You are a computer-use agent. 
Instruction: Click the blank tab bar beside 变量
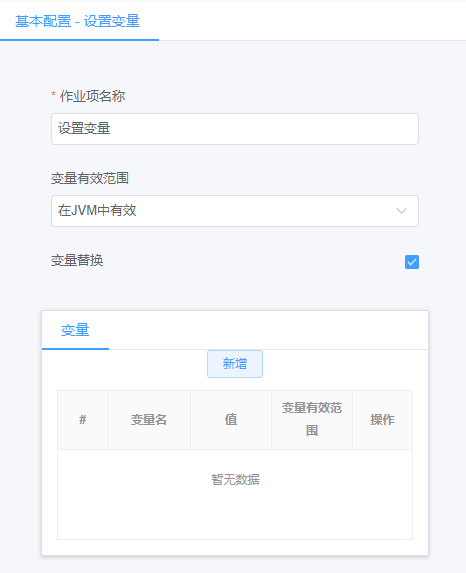[x=268, y=330]
